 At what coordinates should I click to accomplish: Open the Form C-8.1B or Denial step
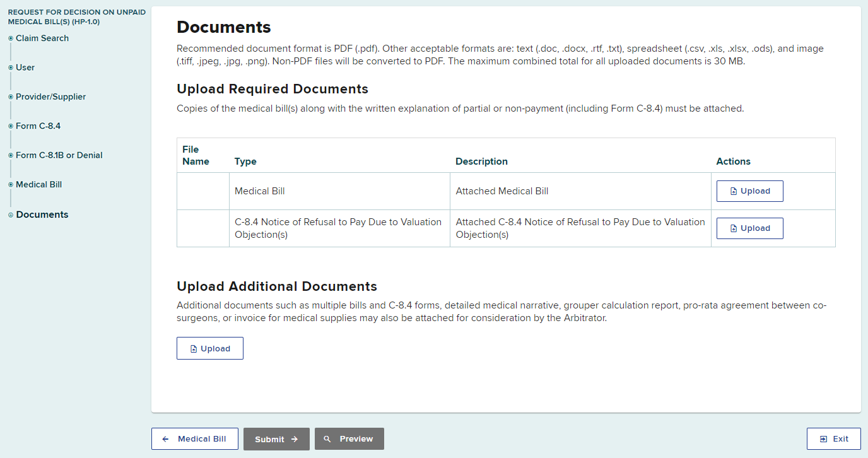click(59, 155)
